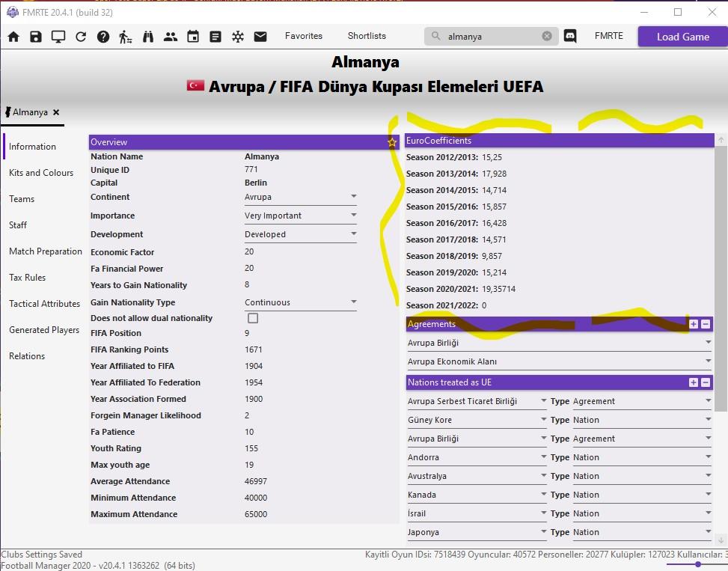728x571 pixels.
Task: Open Generated Players section
Action: click(x=44, y=330)
